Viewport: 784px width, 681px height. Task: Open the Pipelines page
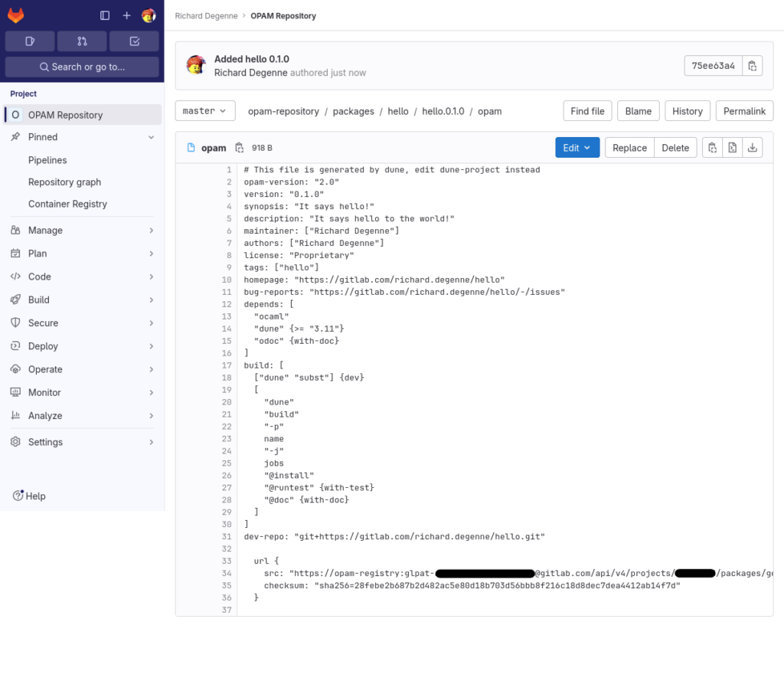pyautogui.click(x=47, y=159)
